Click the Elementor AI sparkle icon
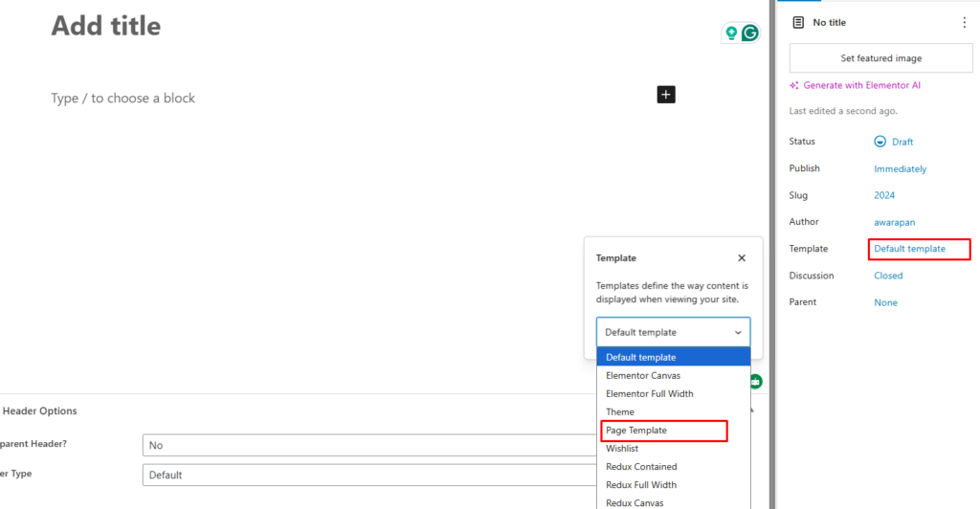The width and height of the screenshot is (980, 509). click(794, 85)
